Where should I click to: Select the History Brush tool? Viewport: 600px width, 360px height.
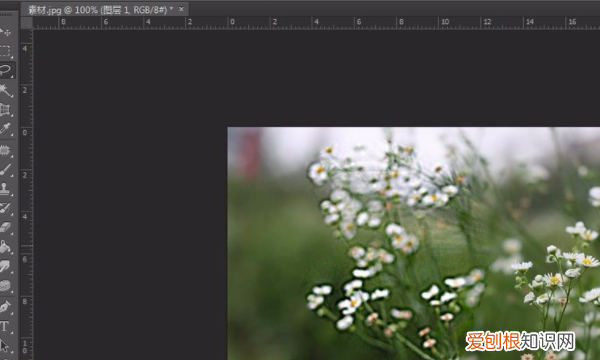click(x=6, y=208)
